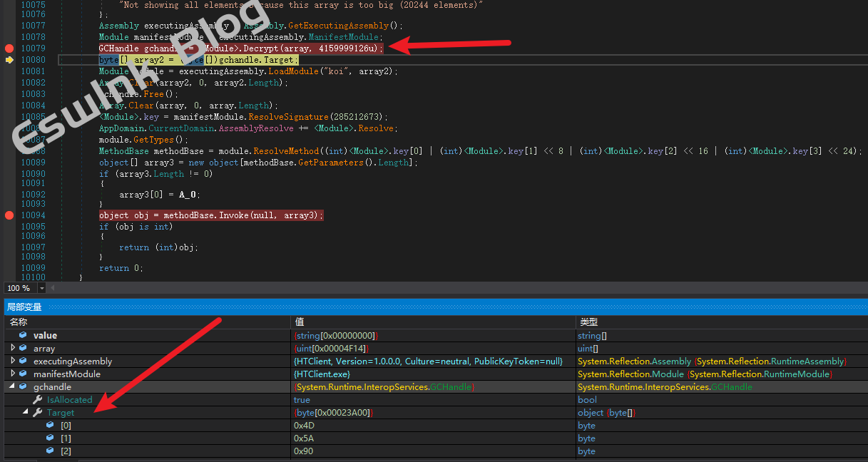Screen dimensions: 868x462
Task: Click the 名称 column header
Action: click(18, 322)
